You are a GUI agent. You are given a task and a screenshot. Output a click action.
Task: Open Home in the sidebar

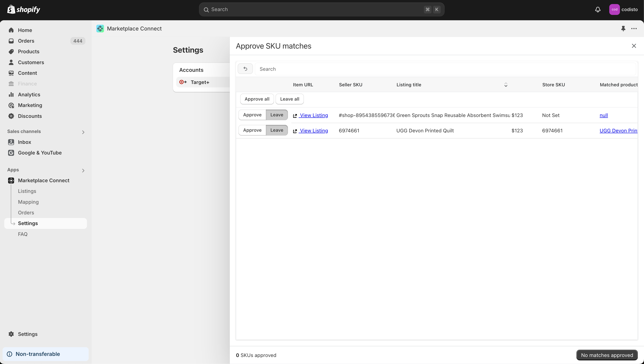[x=46, y=30]
